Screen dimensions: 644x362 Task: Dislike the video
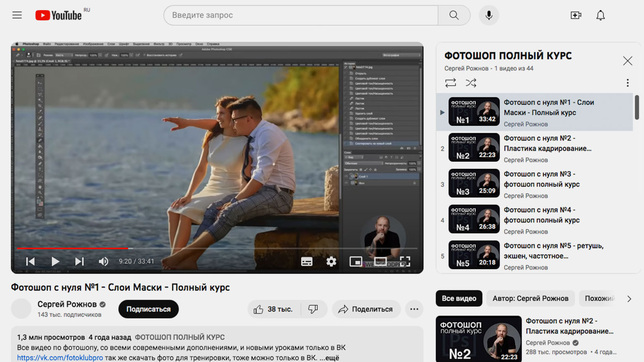pos(313,309)
